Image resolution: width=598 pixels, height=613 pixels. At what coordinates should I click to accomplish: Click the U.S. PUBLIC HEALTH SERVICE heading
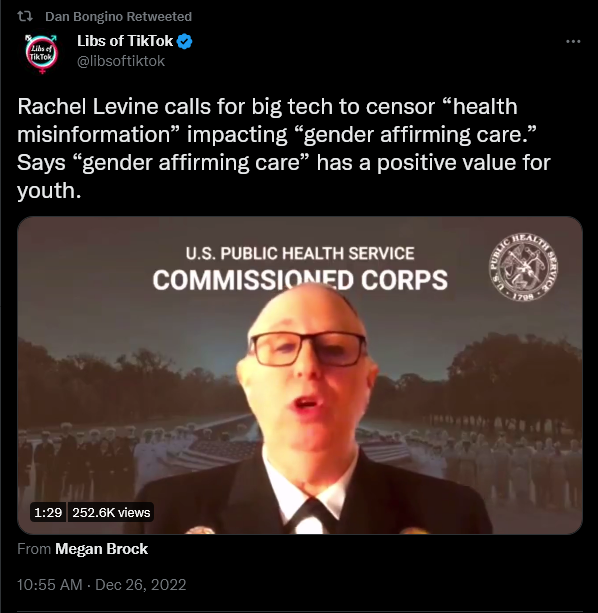(300, 253)
